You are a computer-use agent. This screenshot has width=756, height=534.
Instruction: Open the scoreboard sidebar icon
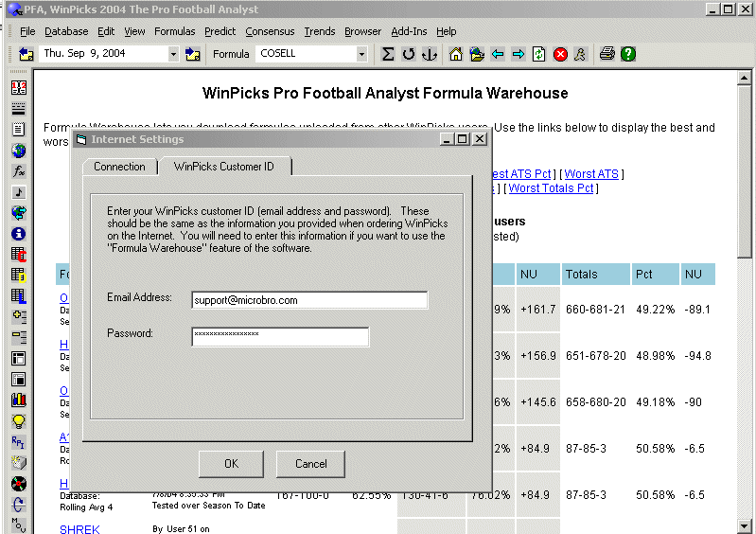click(19, 87)
